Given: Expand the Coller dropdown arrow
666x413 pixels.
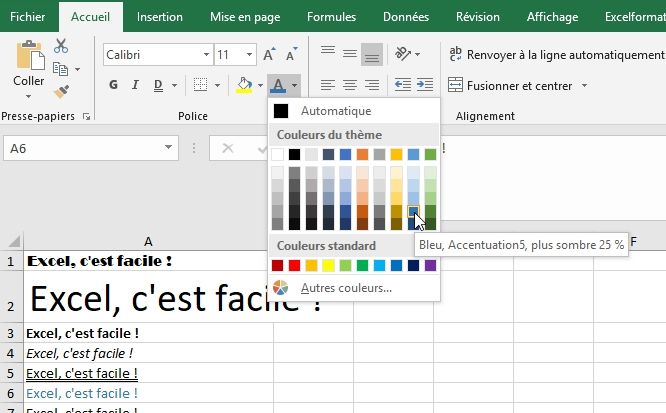Looking at the screenshot, I should 28,96.
